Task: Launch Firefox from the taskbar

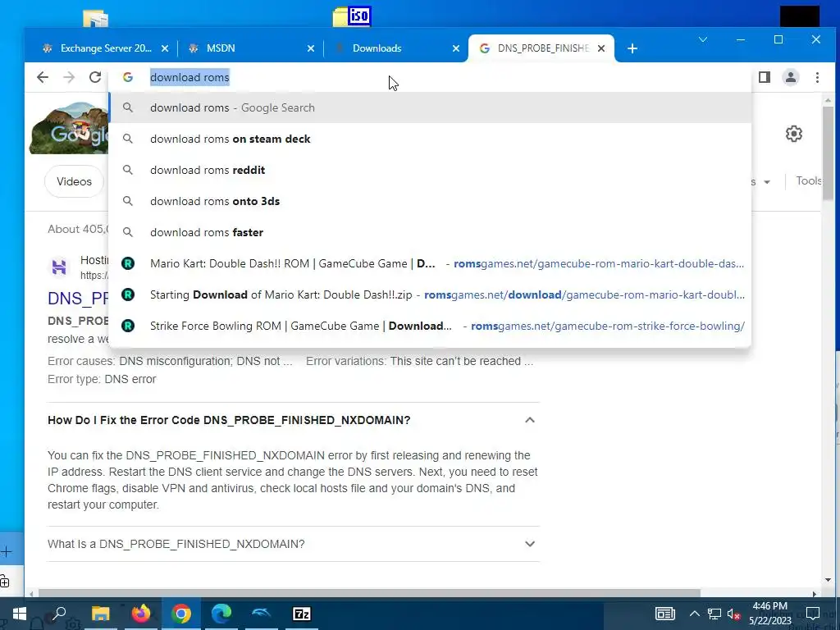Action: click(141, 614)
